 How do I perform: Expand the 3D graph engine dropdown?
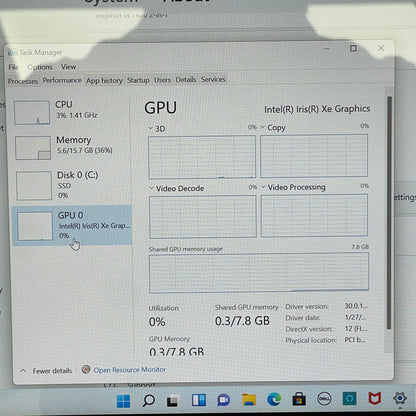(157, 129)
